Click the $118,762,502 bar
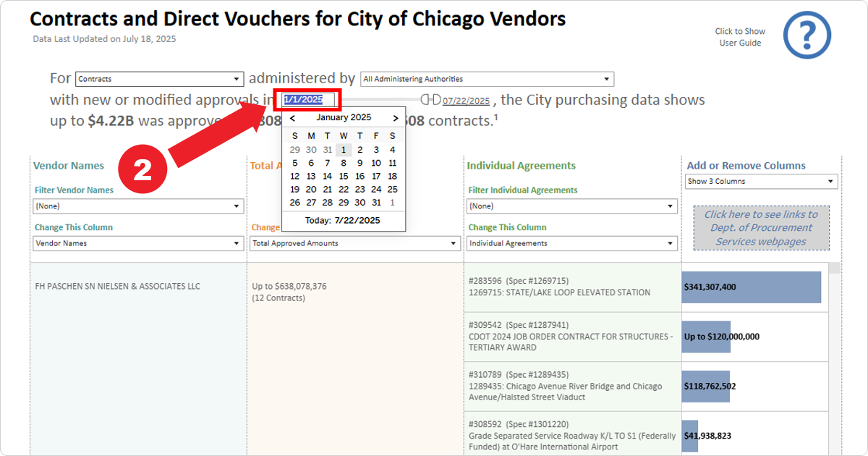The image size is (868, 456). pyautogui.click(x=706, y=387)
